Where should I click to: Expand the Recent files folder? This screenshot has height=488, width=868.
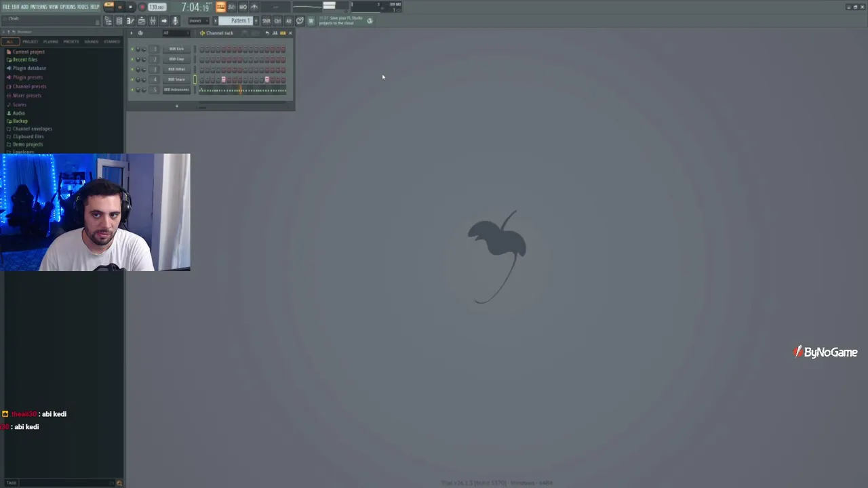point(25,60)
